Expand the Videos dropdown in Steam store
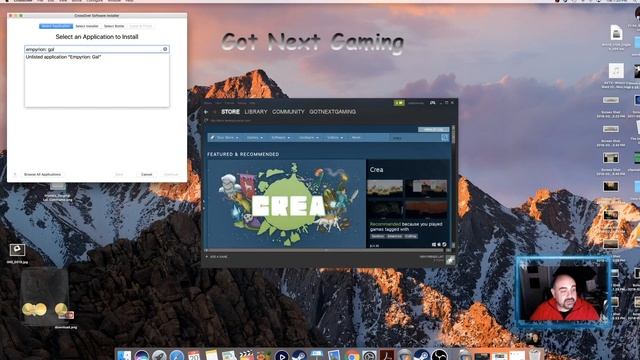 tap(335, 138)
